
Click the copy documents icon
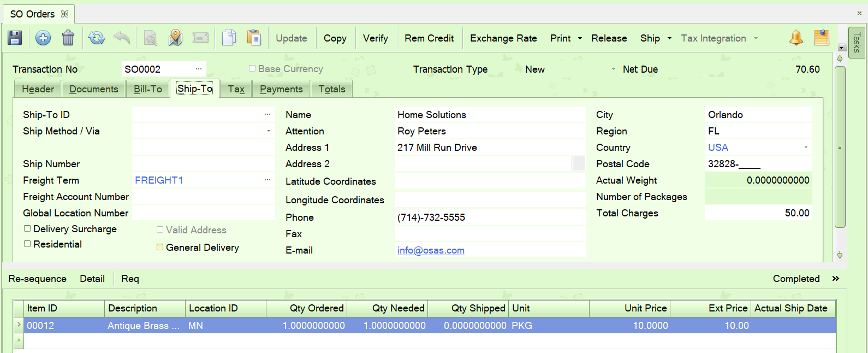(x=229, y=38)
